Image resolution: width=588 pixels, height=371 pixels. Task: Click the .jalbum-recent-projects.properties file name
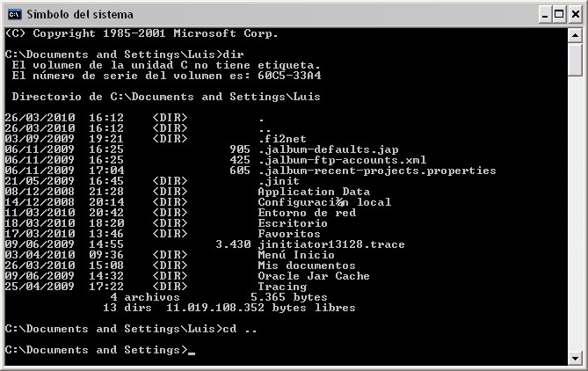coord(377,171)
